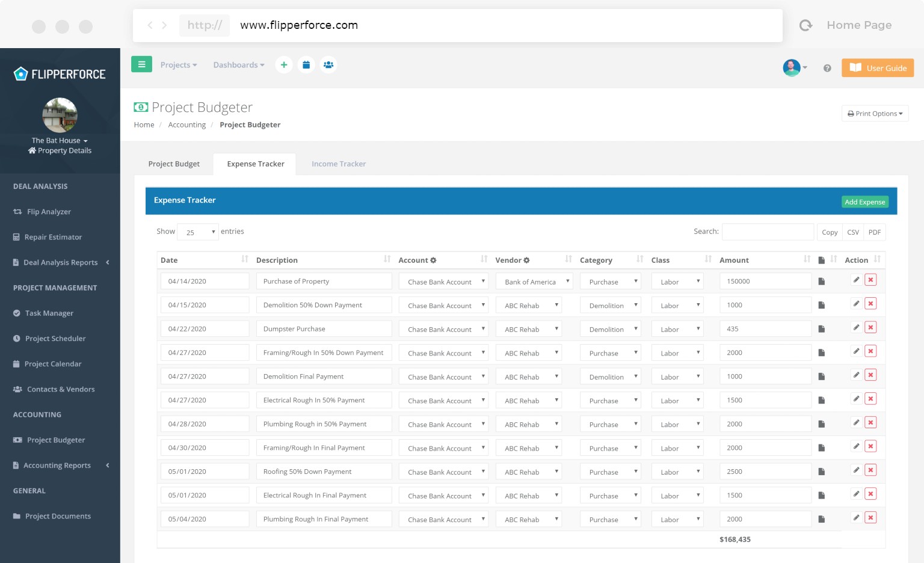The height and width of the screenshot is (563, 924).
Task: Toggle the green hamburger sidebar menu
Action: pyautogui.click(x=141, y=64)
